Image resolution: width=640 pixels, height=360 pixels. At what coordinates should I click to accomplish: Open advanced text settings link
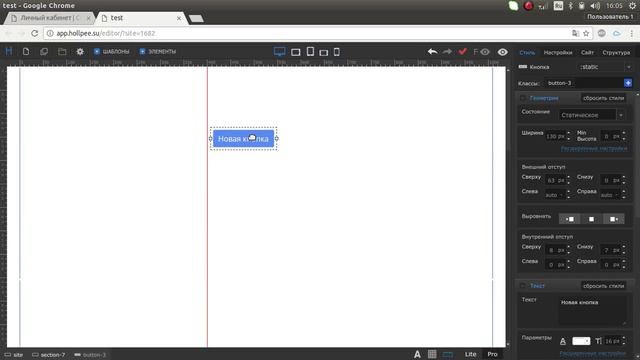(593, 353)
